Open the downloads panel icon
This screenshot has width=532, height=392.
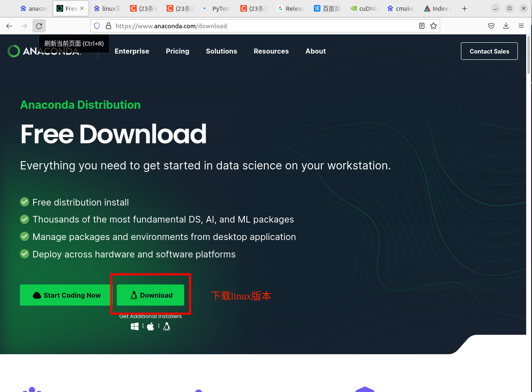(506, 26)
